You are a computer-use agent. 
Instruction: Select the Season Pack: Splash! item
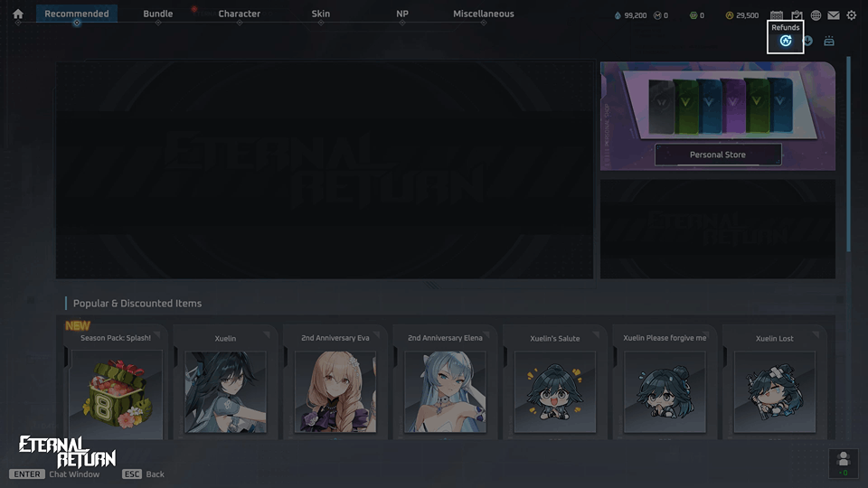pyautogui.click(x=116, y=381)
